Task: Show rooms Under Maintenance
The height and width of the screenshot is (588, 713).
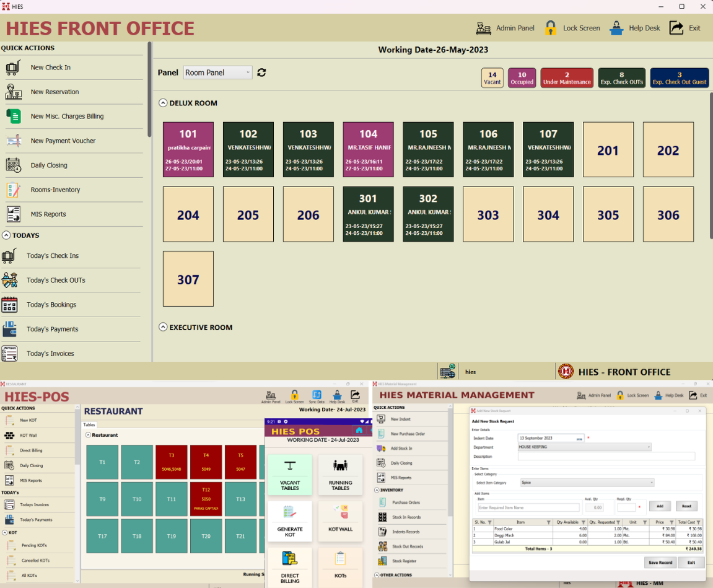Action: pyautogui.click(x=566, y=78)
